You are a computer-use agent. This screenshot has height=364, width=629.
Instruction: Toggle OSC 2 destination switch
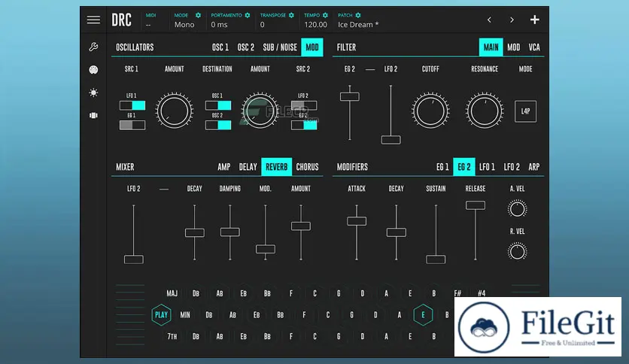218,125
